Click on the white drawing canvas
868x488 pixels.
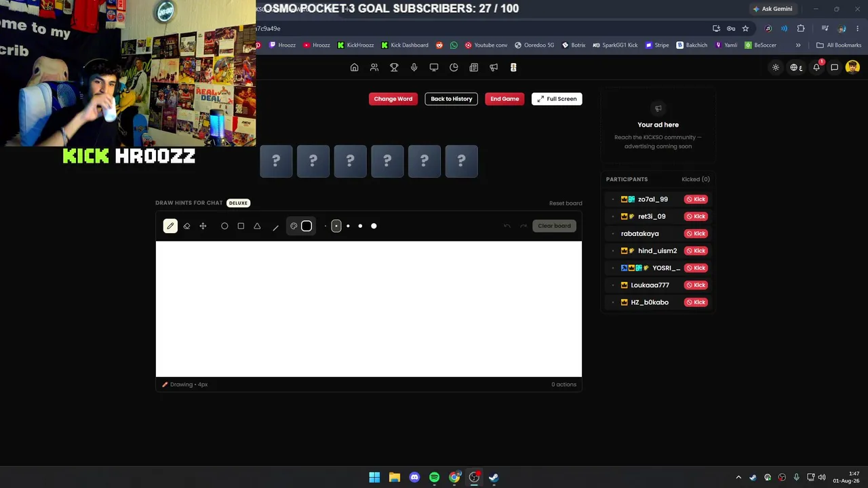click(x=369, y=309)
